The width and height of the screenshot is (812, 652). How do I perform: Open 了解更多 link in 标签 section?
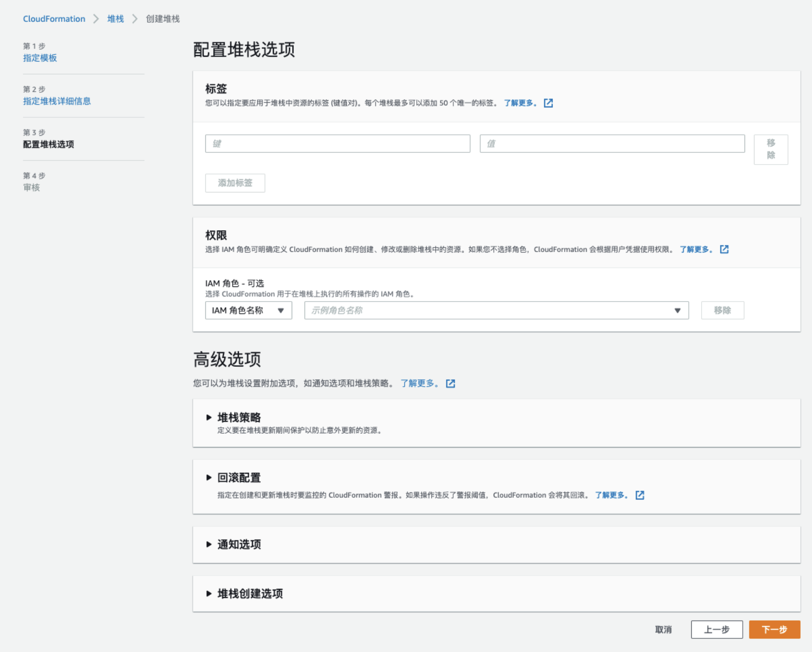520,103
